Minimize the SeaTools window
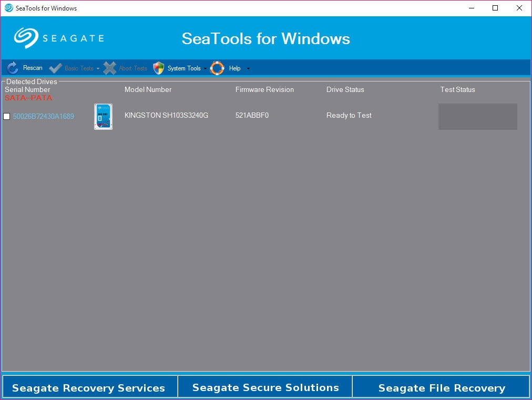 pyautogui.click(x=471, y=8)
